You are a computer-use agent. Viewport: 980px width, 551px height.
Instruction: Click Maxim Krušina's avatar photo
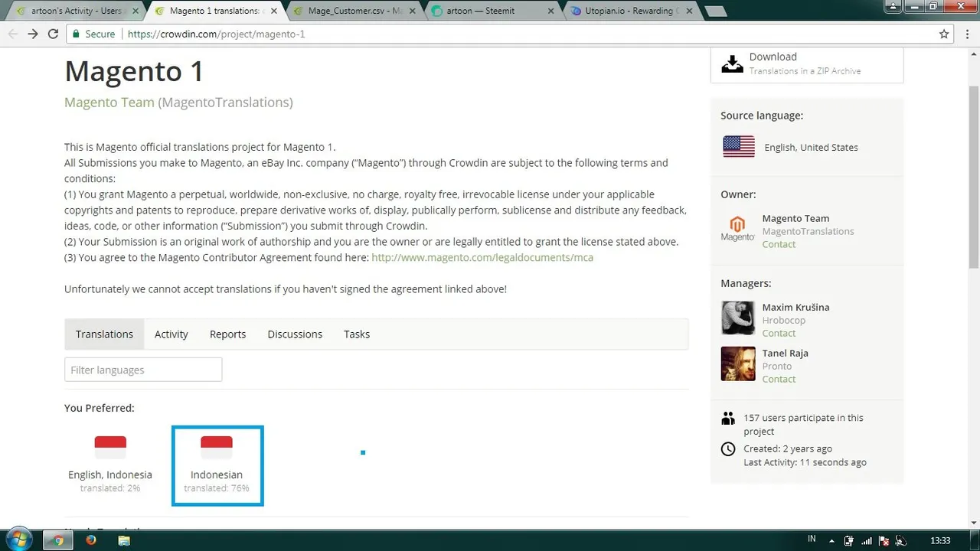pyautogui.click(x=738, y=318)
